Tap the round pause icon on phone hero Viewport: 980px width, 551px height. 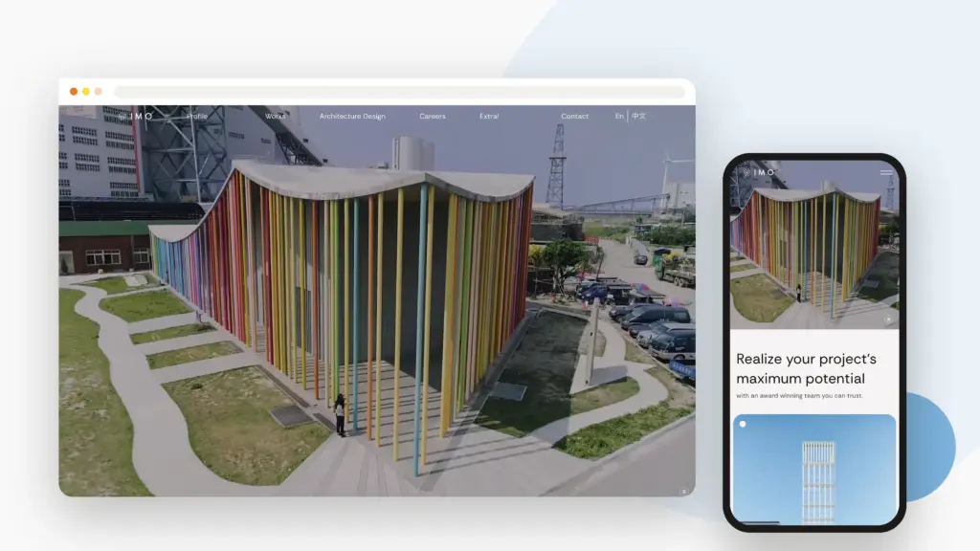point(888,320)
